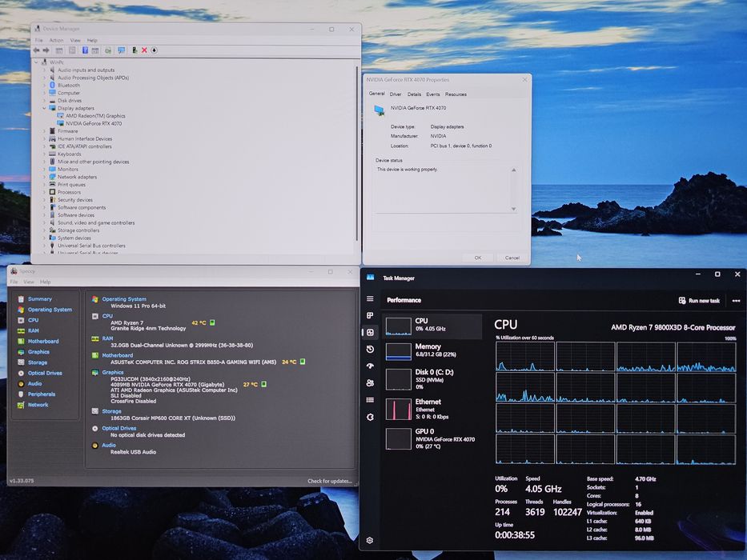This screenshot has height=560, width=747.
Task: Click Device status box scroll down arrow
Action: tap(513, 209)
